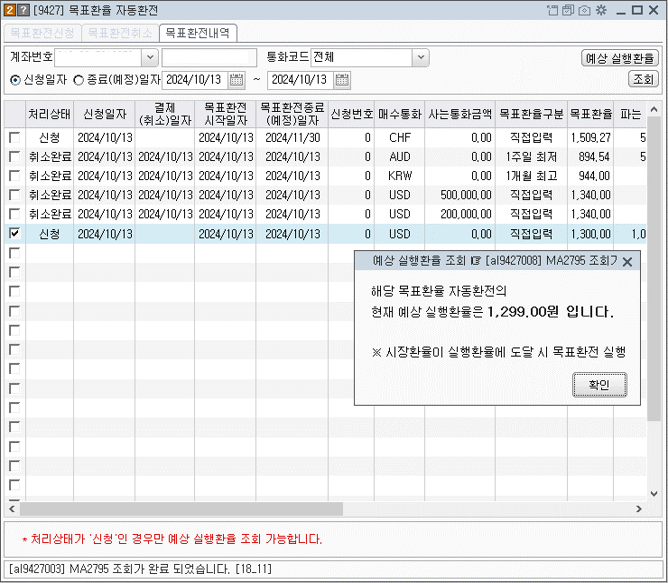Open settings gear icon in title bar

[x=600, y=10]
